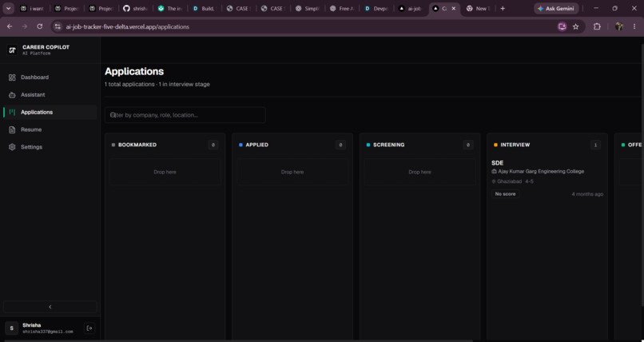Close the active Career Copilot tab
644x342 pixels.
pyautogui.click(x=453, y=9)
